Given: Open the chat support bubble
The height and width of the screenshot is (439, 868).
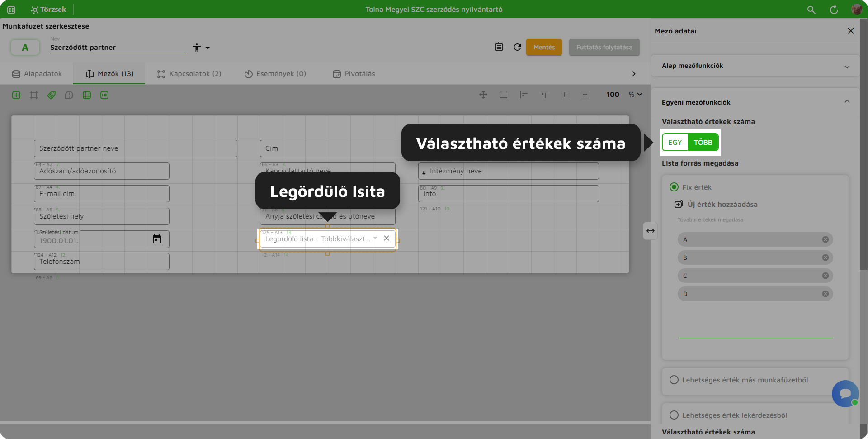Looking at the screenshot, I should pos(845,393).
